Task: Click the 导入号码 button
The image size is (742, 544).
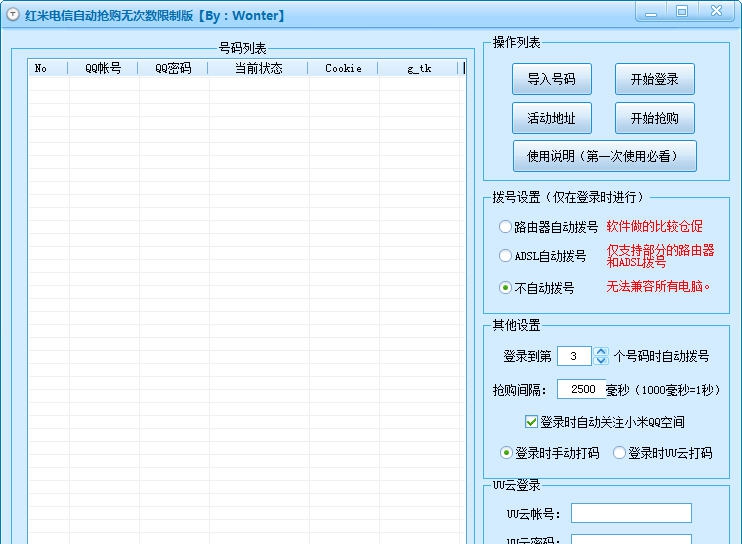Action: (x=551, y=79)
